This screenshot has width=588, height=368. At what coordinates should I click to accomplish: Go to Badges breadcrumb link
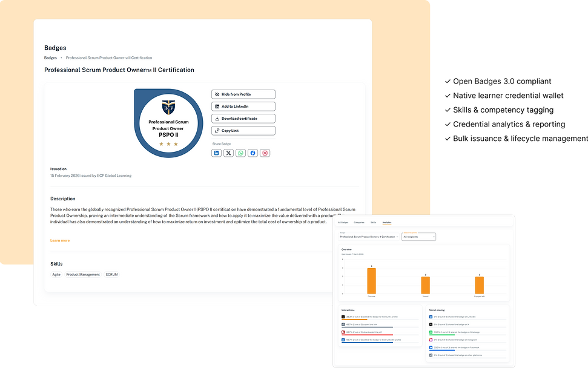(50, 57)
